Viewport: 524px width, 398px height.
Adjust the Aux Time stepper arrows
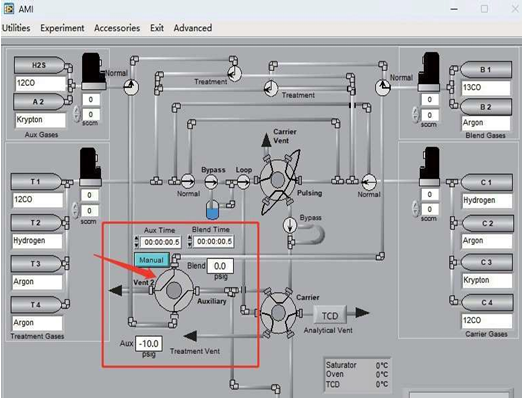point(136,242)
